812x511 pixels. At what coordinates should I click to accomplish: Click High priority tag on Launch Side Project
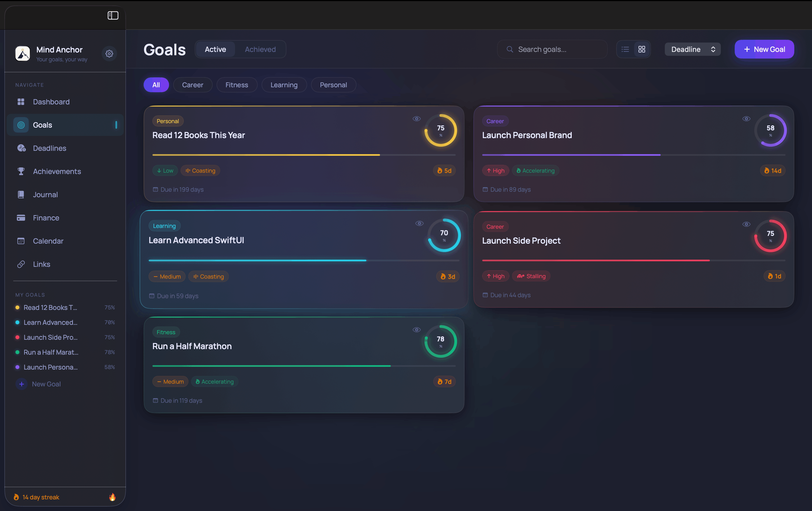(496, 276)
